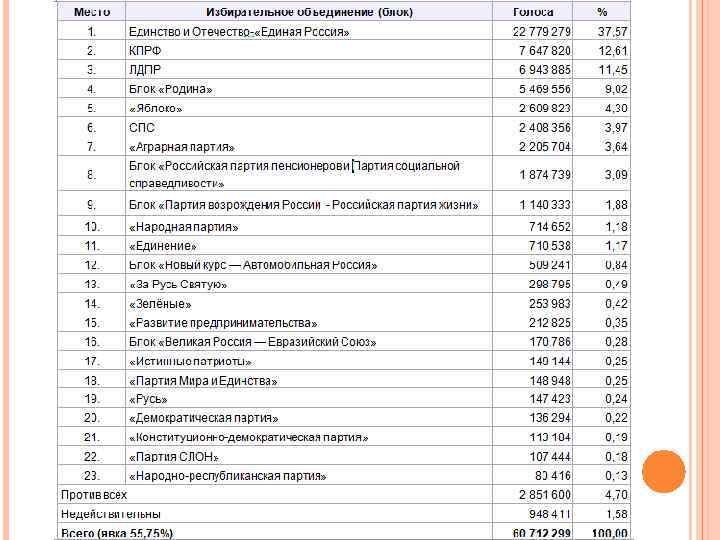Click the percentage '12,61'
The image size is (720, 540).
(613, 51)
